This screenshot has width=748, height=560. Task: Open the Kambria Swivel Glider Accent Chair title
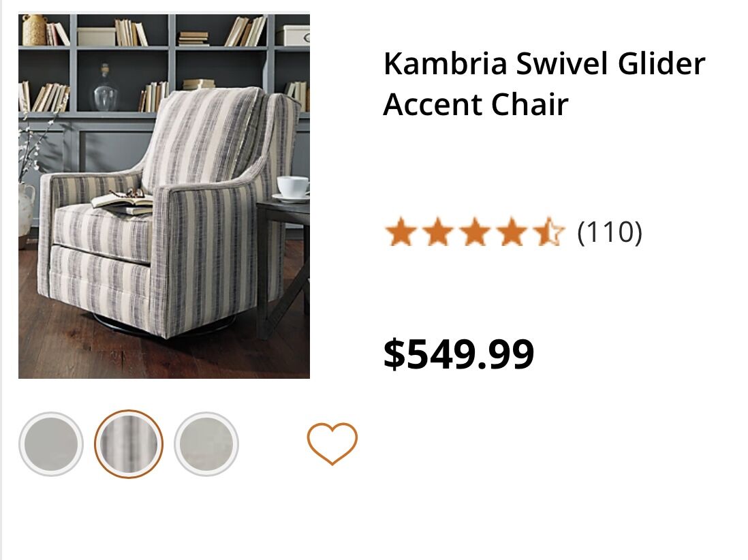point(544,84)
